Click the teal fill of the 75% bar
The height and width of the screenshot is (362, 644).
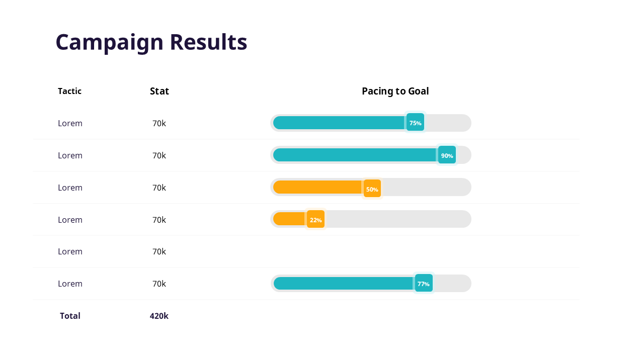(338, 123)
